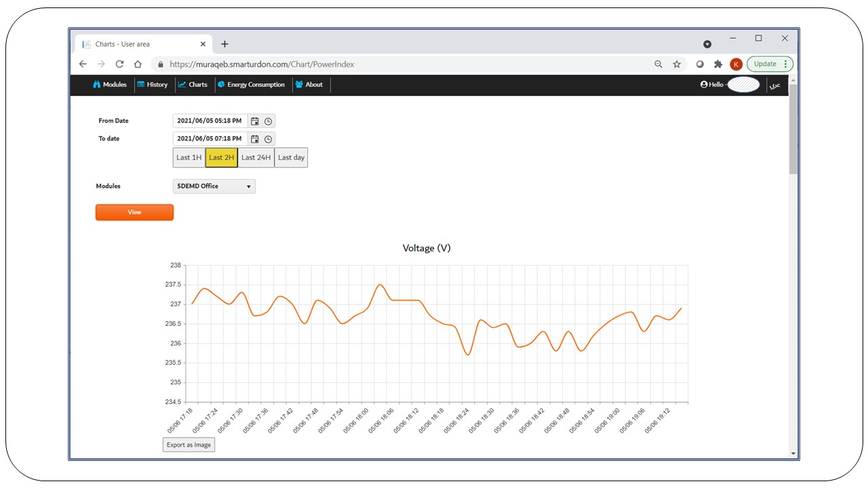Click the From Date clock icon
The height and width of the screenshot is (488, 868).
(x=268, y=121)
